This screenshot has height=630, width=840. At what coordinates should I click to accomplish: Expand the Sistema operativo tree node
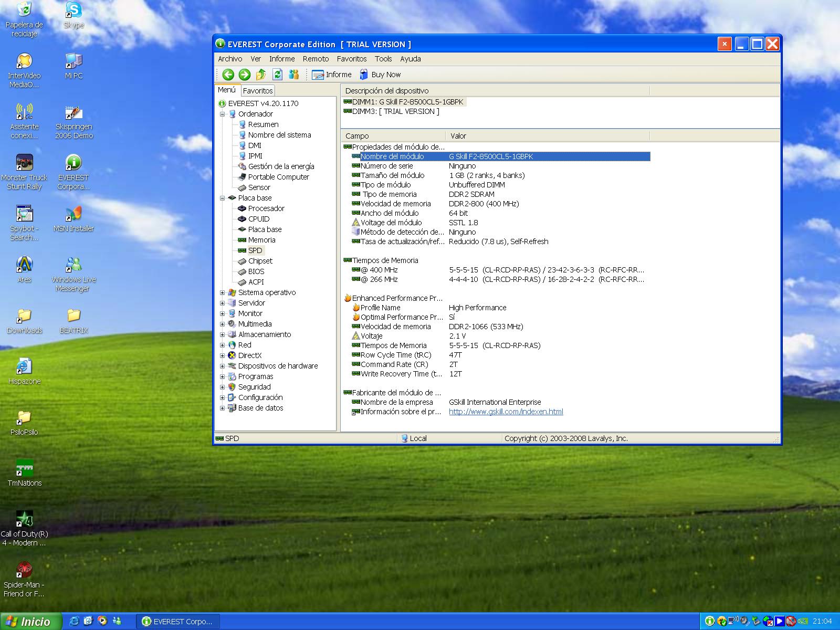(222, 292)
